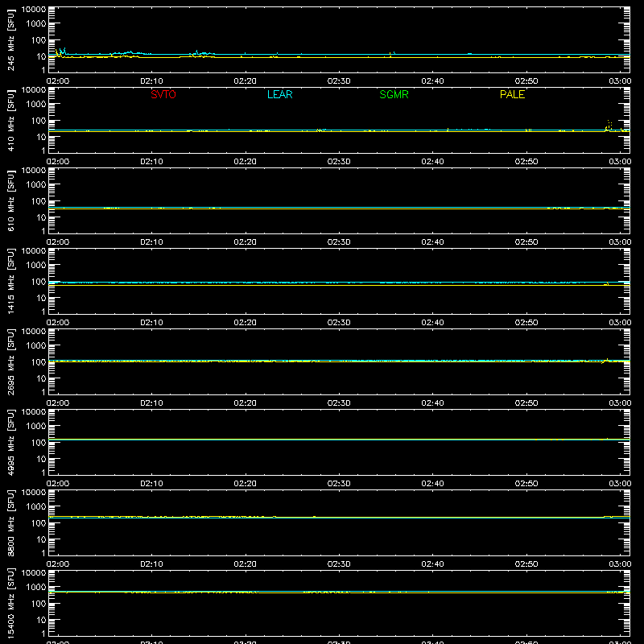Click 02:50 time label below 410 MHz panel
644x644 pixels.
coord(526,162)
